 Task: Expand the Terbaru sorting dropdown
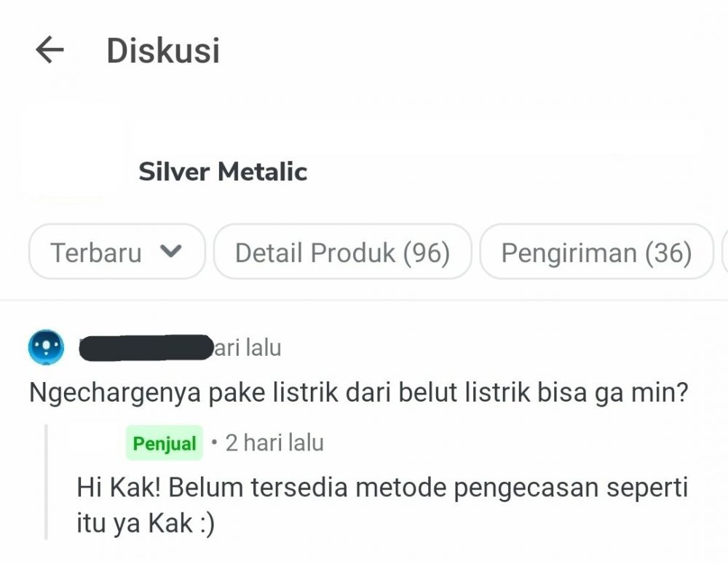click(116, 253)
